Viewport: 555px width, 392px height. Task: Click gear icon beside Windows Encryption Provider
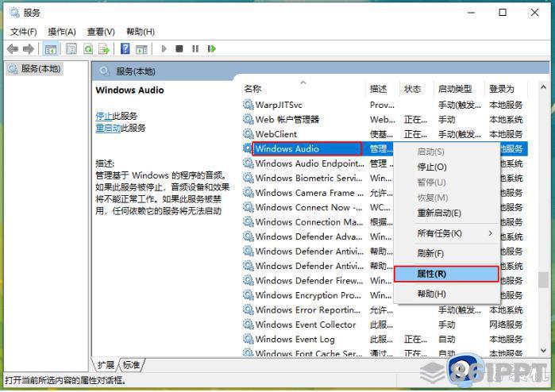click(248, 295)
